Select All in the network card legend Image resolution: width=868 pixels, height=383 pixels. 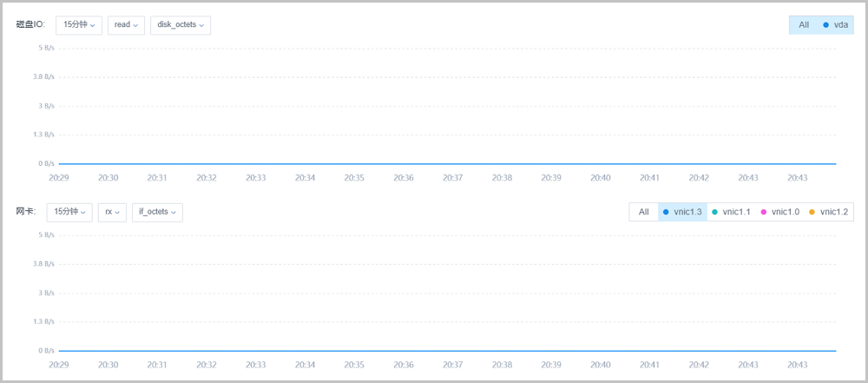click(644, 212)
